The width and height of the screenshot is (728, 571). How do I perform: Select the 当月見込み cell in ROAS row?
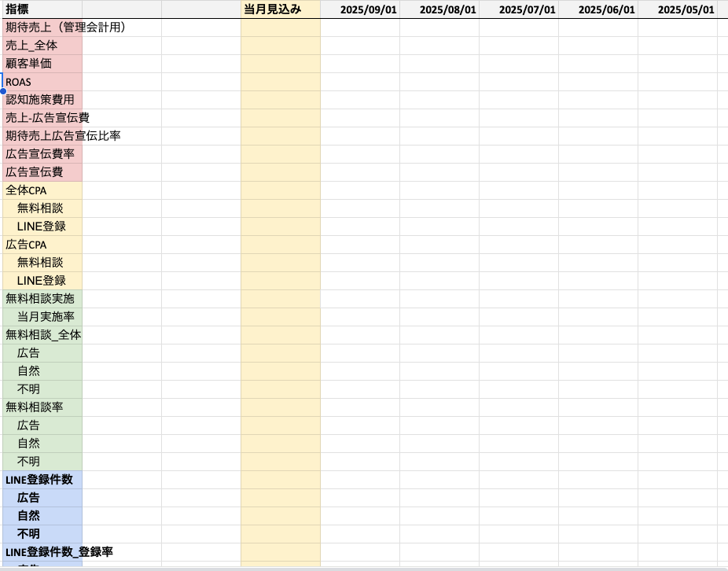tap(281, 82)
